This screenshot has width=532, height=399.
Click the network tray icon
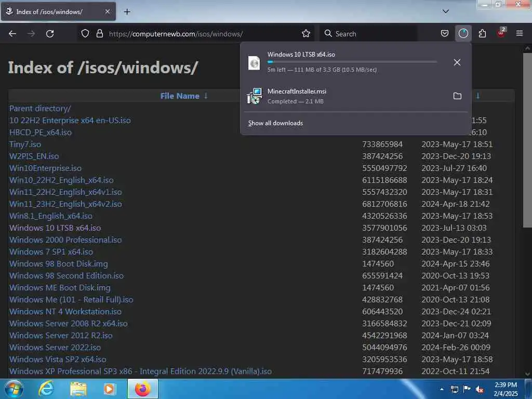454,389
